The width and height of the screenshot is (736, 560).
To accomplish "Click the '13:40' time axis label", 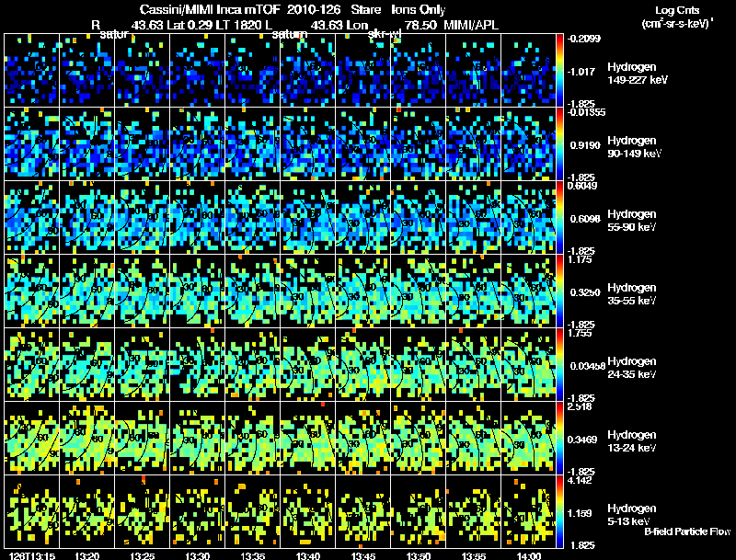I will [x=308, y=556].
